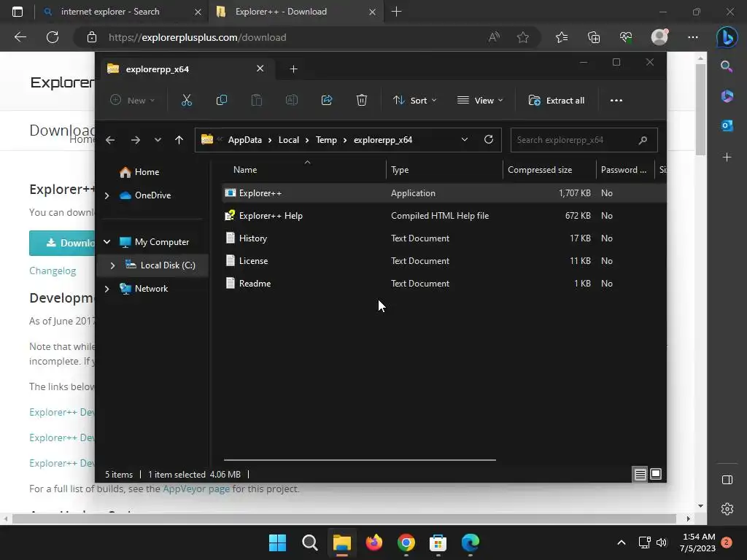Click the Share icon in Explorer toolbar
The image size is (747, 560).
pos(327,101)
